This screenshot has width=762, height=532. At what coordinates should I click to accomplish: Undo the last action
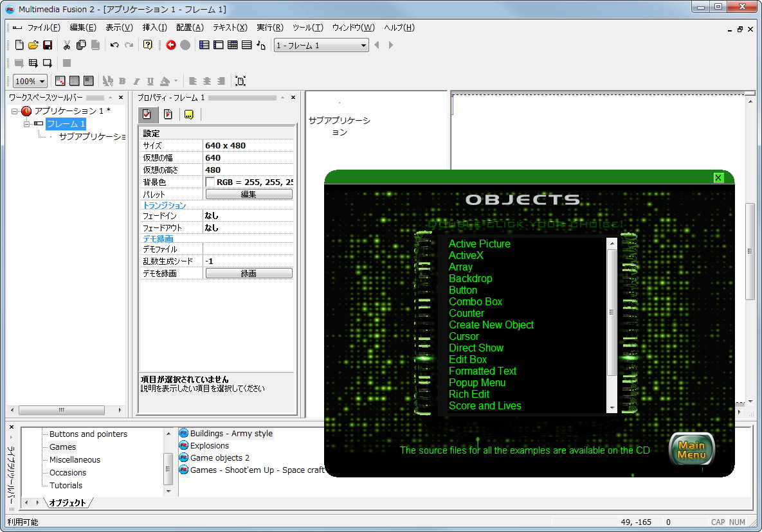(114, 45)
